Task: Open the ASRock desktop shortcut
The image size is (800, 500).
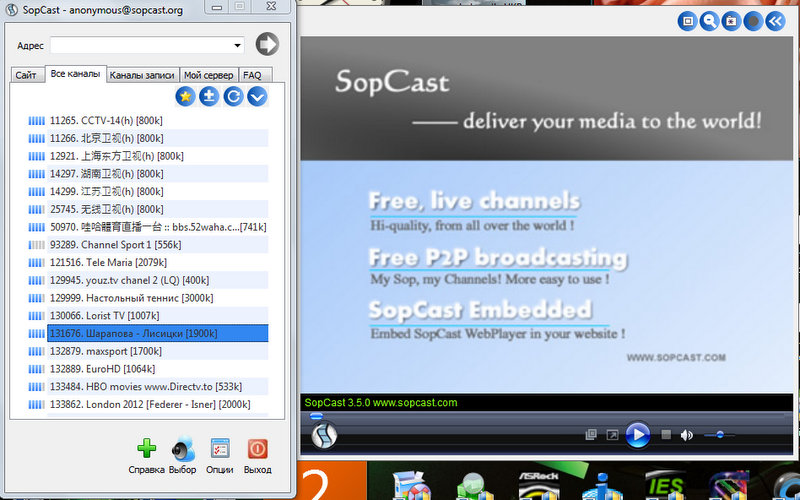Action: point(539,484)
